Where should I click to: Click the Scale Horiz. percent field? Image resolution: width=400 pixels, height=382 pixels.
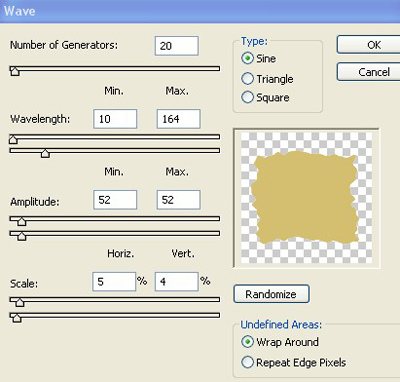click(114, 282)
